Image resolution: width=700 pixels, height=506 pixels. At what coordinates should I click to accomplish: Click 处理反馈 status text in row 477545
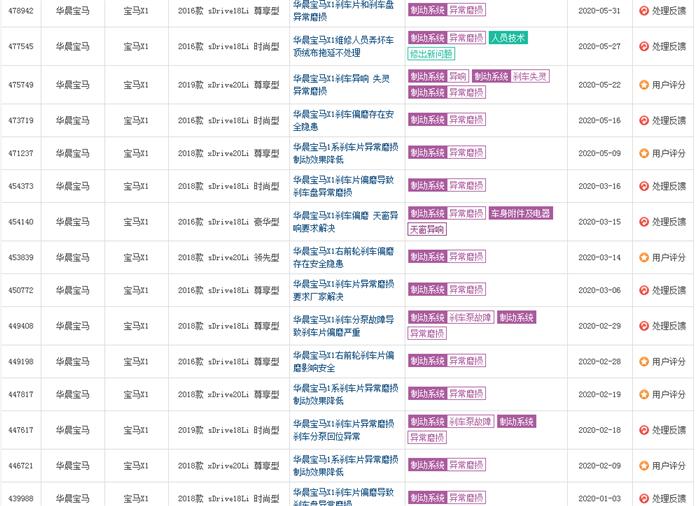pos(669,46)
